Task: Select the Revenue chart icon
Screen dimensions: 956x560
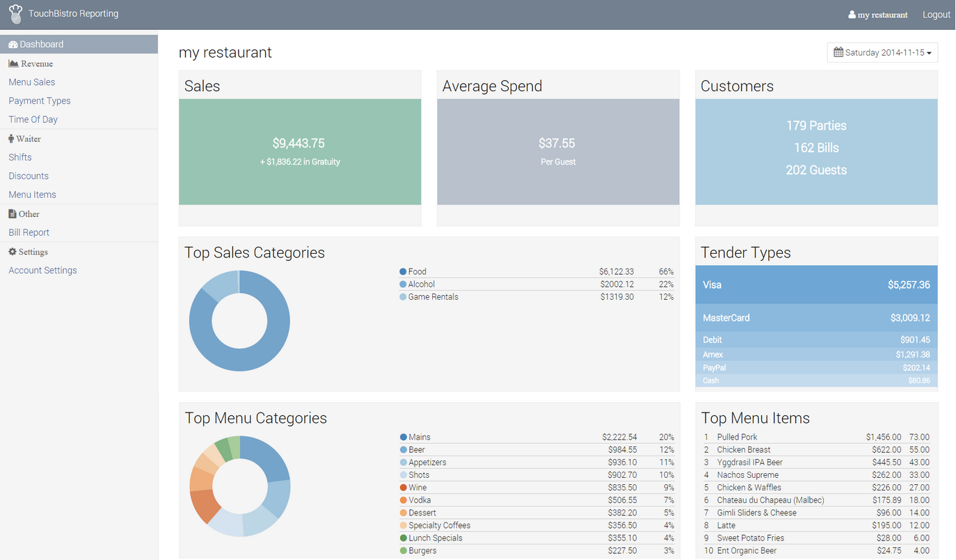Action: pyautogui.click(x=13, y=63)
